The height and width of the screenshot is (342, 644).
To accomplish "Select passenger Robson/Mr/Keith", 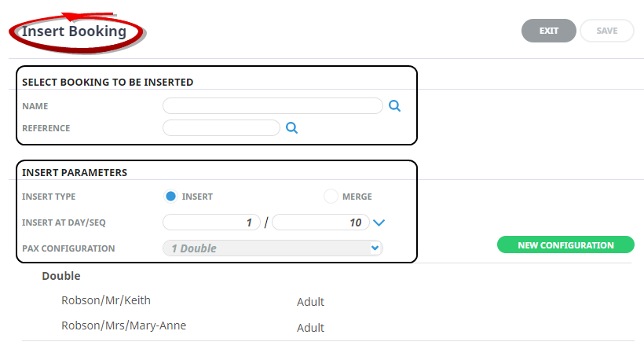I will (106, 300).
